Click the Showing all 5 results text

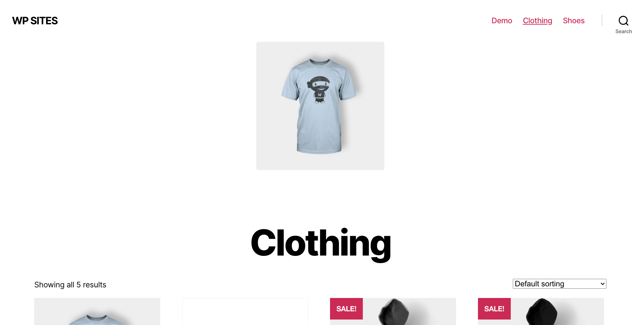click(x=70, y=285)
